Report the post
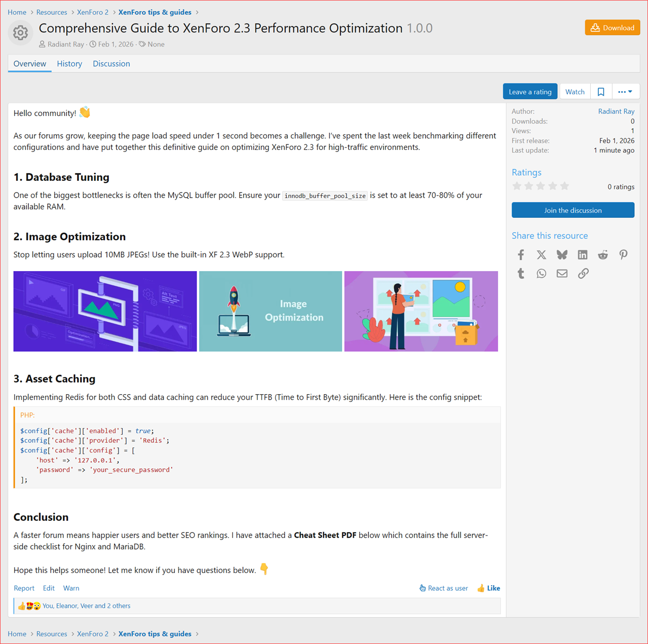This screenshot has width=648, height=644. pyautogui.click(x=24, y=588)
